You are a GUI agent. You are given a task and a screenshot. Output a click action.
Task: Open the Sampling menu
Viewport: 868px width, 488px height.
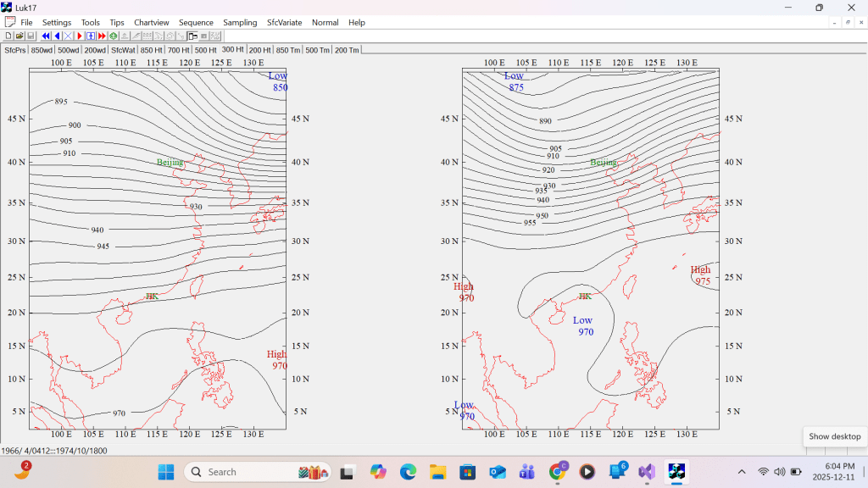[240, 22]
